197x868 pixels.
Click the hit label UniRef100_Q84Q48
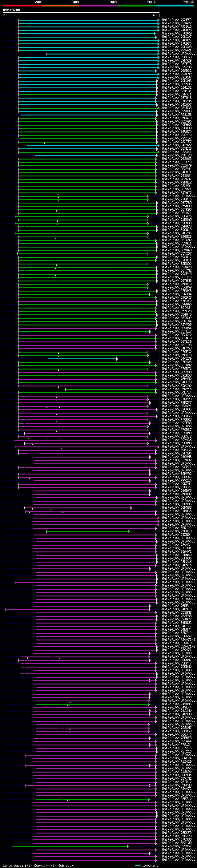coord(177,315)
